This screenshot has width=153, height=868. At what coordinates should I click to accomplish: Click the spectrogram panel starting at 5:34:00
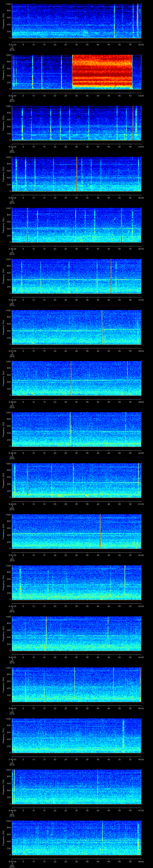(77, 174)
